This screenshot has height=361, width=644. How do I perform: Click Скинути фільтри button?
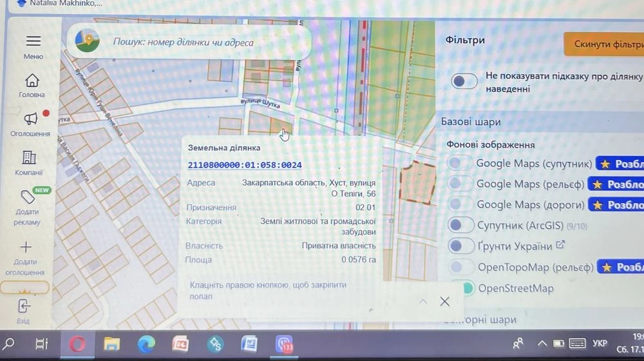pyautogui.click(x=604, y=44)
